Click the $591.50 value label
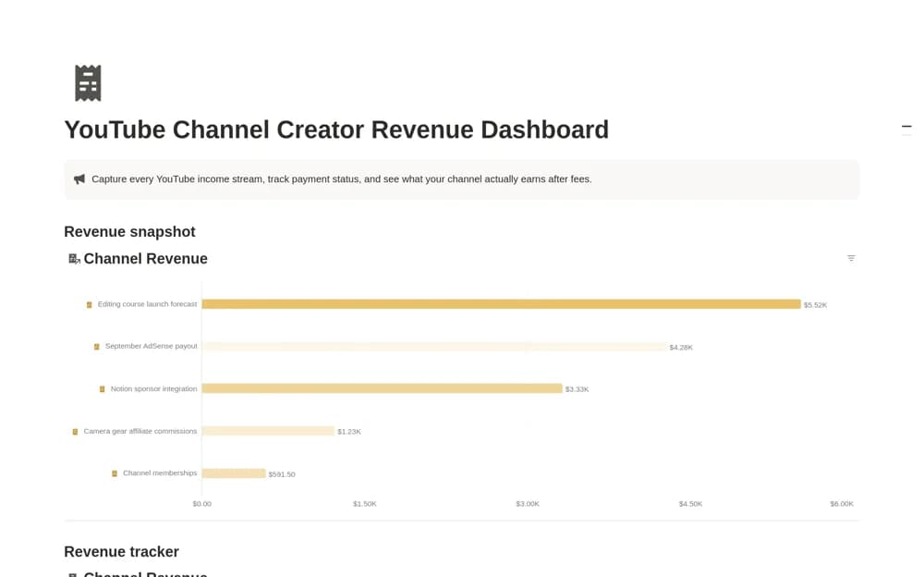The height and width of the screenshot is (577, 924). point(282,474)
